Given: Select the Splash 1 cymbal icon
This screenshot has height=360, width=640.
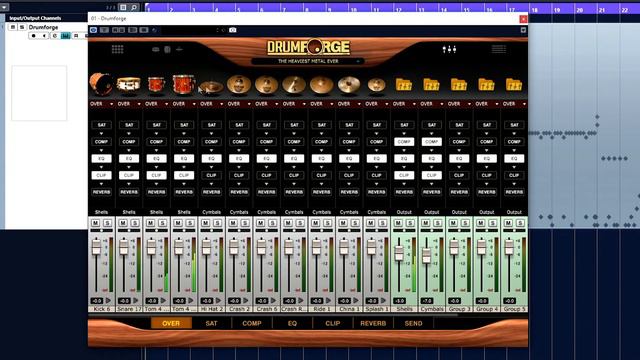Looking at the screenshot, I should 376,85.
